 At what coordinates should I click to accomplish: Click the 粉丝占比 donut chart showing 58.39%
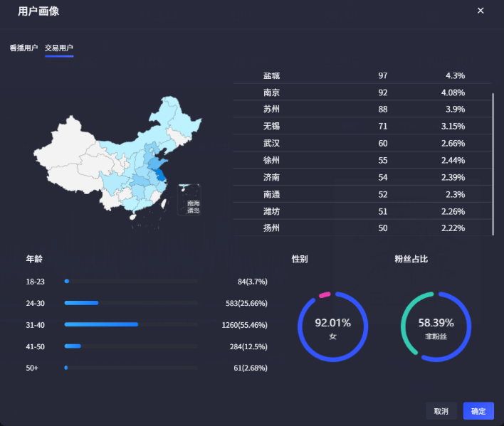tap(436, 326)
